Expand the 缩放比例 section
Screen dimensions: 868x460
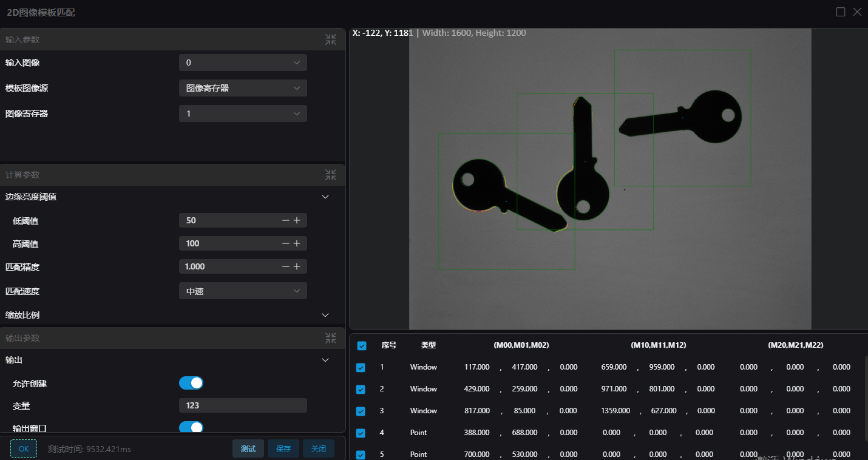(325, 315)
